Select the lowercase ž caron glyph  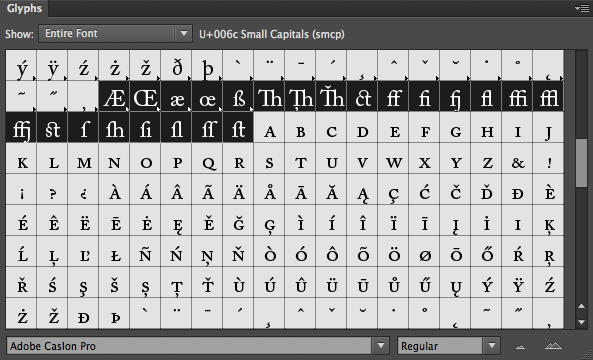click(x=145, y=65)
